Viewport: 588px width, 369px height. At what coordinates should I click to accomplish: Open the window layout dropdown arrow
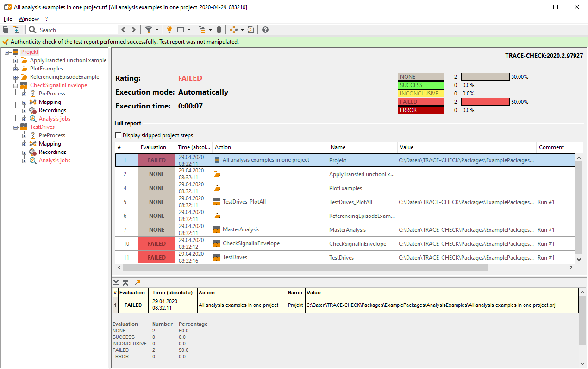189,30
